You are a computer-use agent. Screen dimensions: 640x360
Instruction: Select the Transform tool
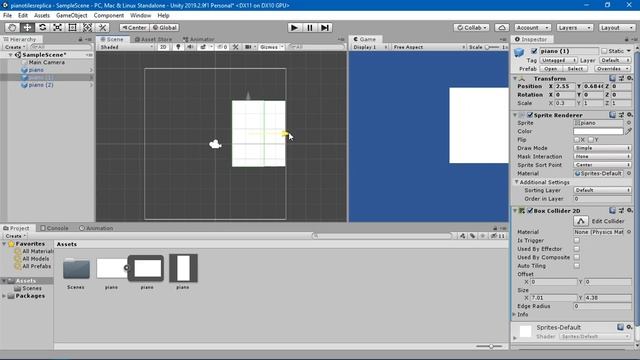(x=87, y=27)
